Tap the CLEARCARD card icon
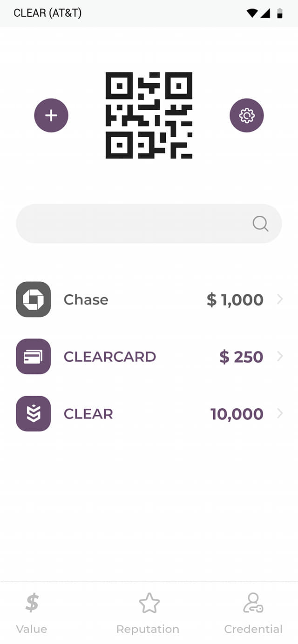The height and width of the screenshot is (644, 298). click(x=34, y=357)
